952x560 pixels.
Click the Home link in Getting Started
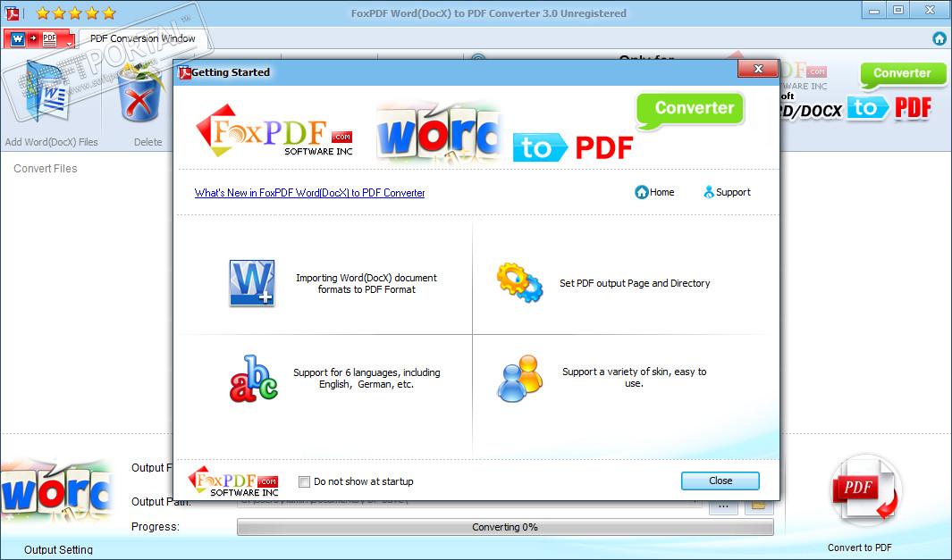point(654,192)
